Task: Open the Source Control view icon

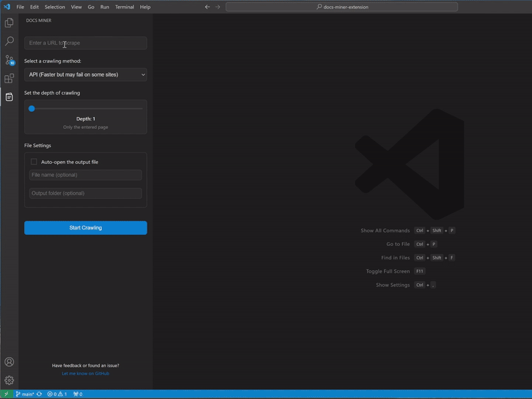Action: coord(9,60)
